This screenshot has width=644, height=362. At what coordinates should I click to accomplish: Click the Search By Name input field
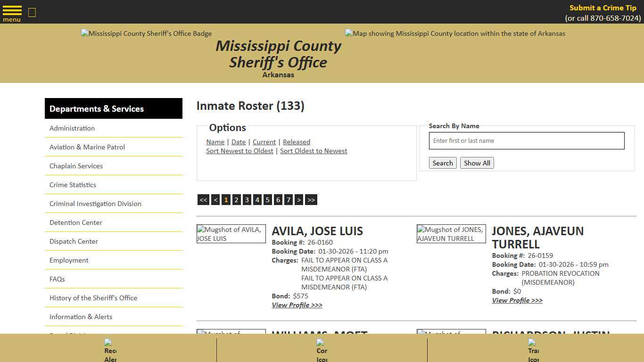[526, 140]
